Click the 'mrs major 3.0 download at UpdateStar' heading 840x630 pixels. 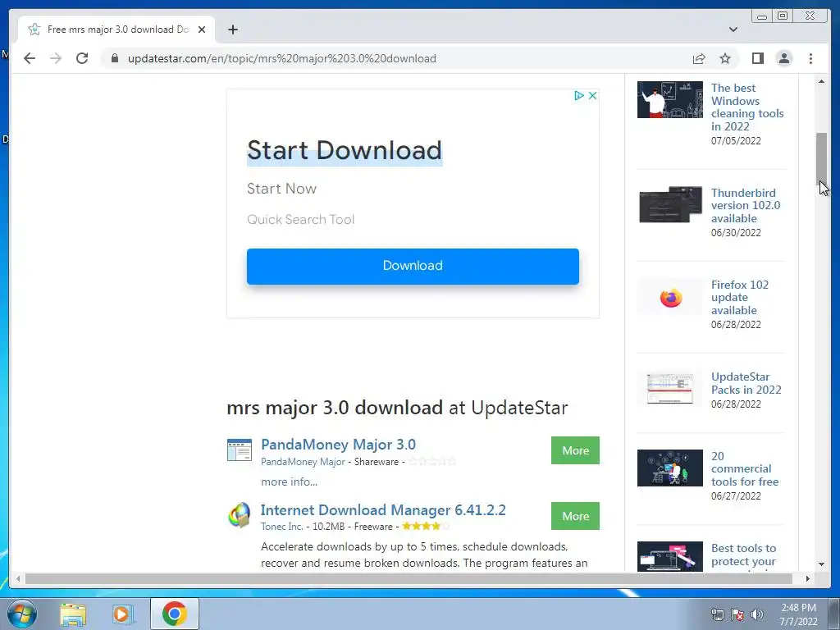397,408
